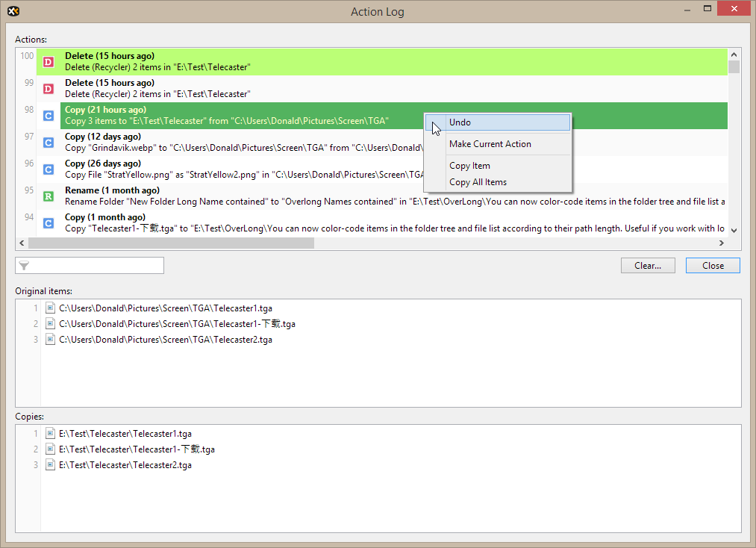Image resolution: width=756 pixels, height=548 pixels.
Task: Select Telecaster1.tga in the Copies list
Action: coord(125,434)
